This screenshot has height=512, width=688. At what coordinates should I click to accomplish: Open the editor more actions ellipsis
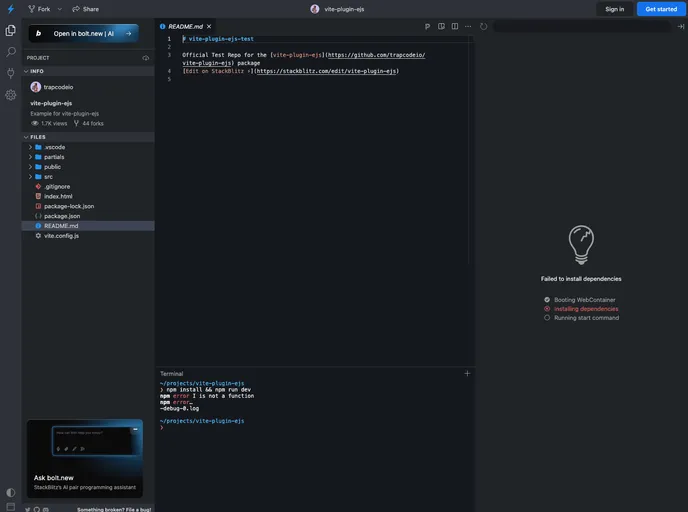[468, 26]
